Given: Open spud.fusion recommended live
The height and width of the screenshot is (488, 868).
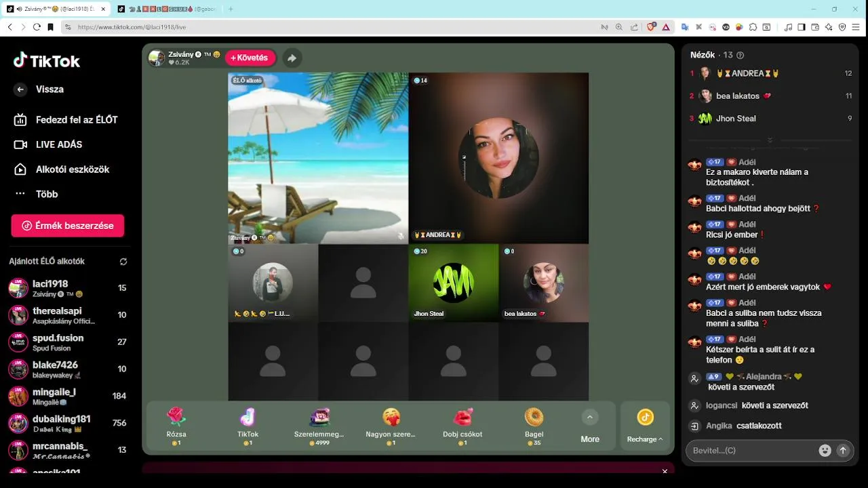Looking at the screenshot, I should coord(67,342).
